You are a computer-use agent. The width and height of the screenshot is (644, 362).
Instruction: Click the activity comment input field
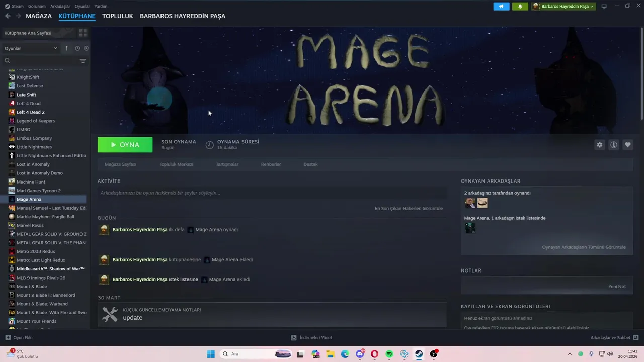[x=272, y=193]
